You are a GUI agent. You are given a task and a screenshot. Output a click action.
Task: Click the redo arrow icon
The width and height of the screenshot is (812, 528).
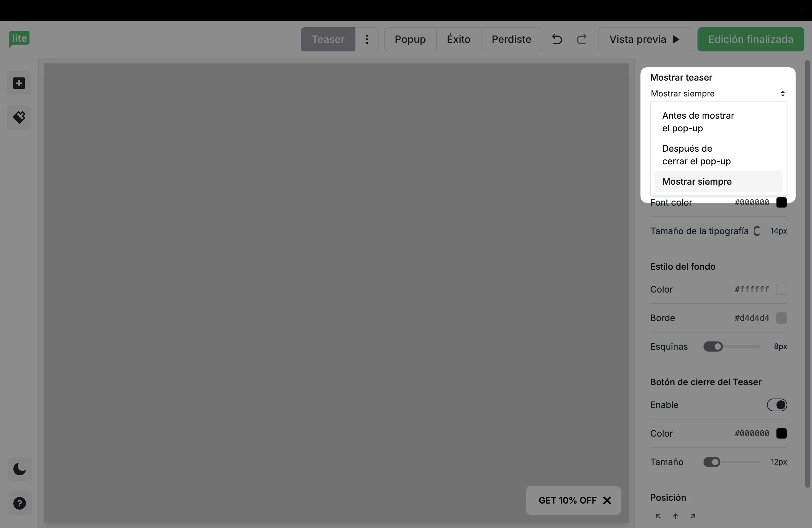[x=581, y=39]
